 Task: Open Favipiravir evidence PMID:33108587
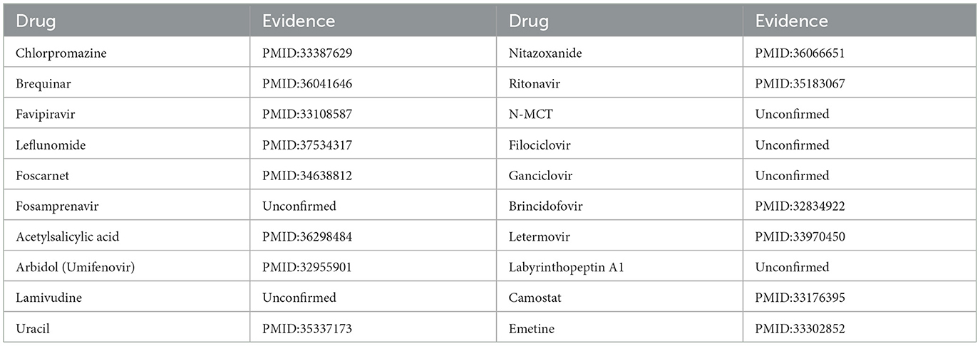(x=307, y=115)
